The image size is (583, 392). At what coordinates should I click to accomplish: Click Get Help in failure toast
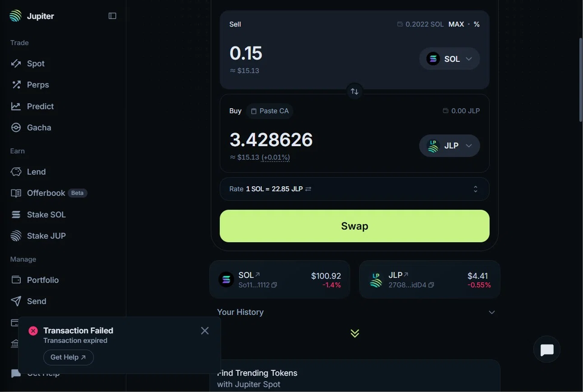69,357
